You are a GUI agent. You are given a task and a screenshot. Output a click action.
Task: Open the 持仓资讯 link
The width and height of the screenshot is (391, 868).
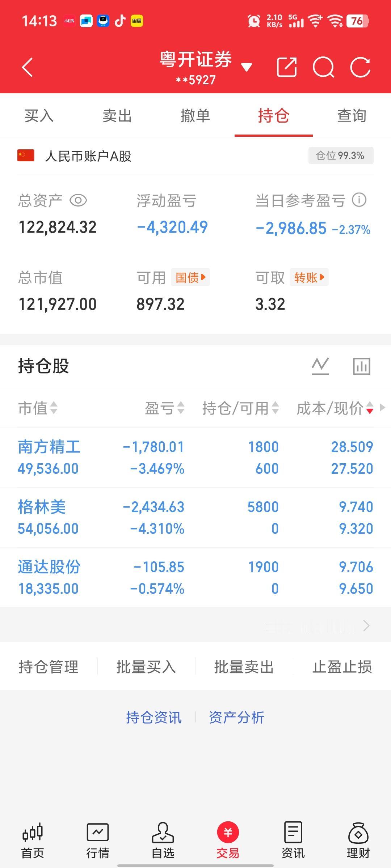[154, 718]
